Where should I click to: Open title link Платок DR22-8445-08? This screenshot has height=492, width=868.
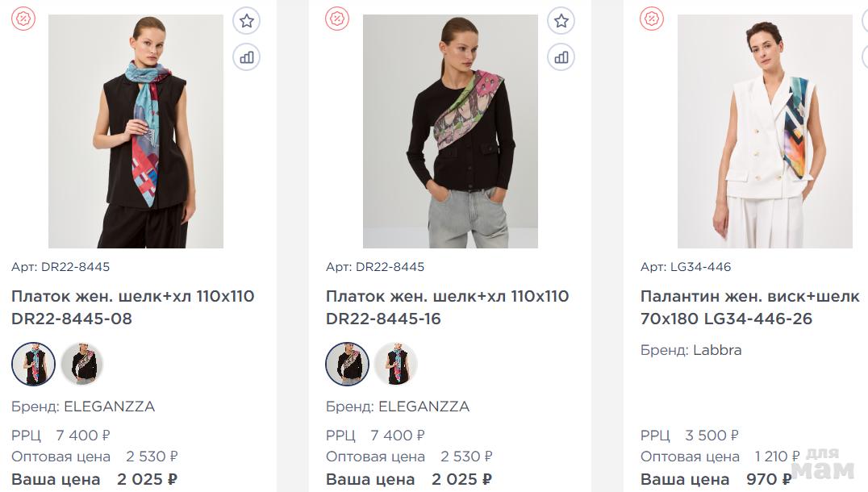click(x=133, y=307)
